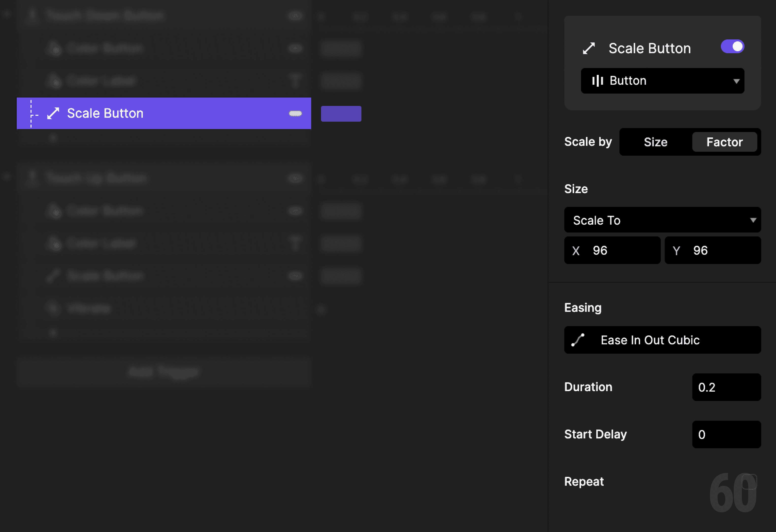Click the Color Button fill icon under Touch Up Button
The width and height of the screenshot is (776, 532).
(x=55, y=210)
